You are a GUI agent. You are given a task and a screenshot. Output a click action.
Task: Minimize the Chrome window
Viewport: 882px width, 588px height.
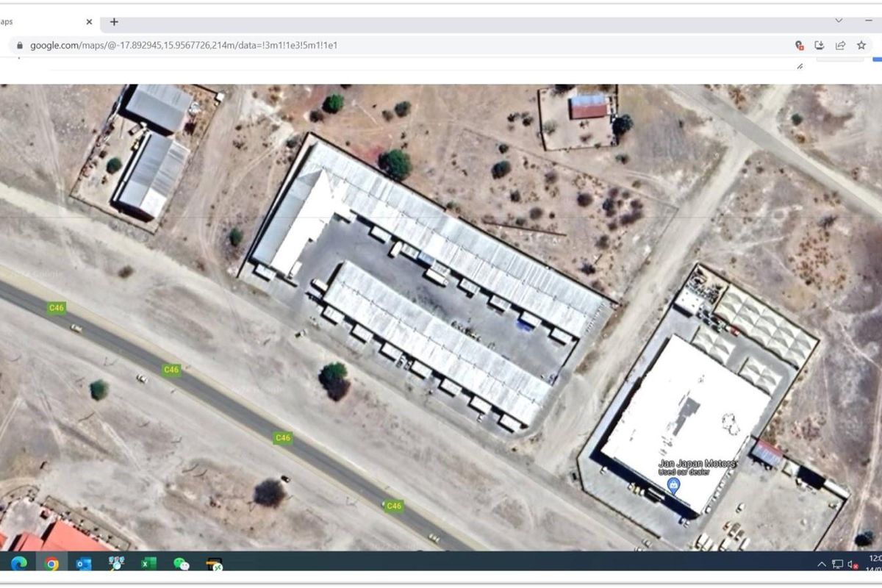click(x=870, y=21)
